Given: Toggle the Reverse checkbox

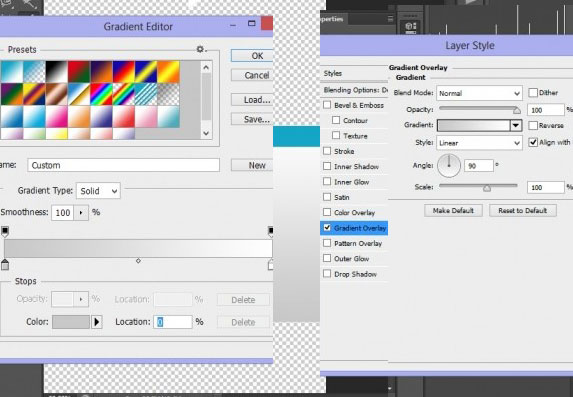Looking at the screenshot, I should 533,125.
